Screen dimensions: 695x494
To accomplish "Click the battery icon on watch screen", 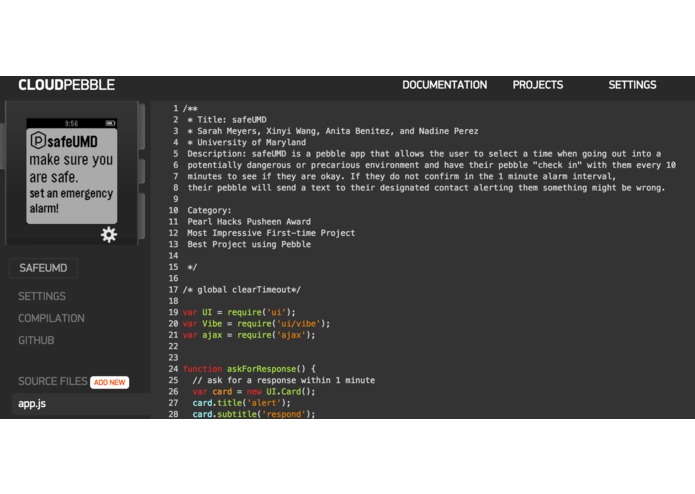I will coord(110,123).
